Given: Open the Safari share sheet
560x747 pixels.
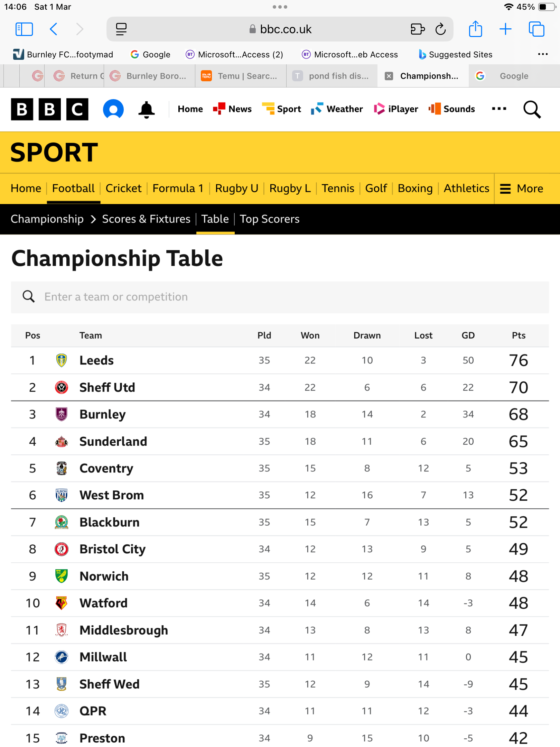Looking at the screenshot, I should click(475, 29).
